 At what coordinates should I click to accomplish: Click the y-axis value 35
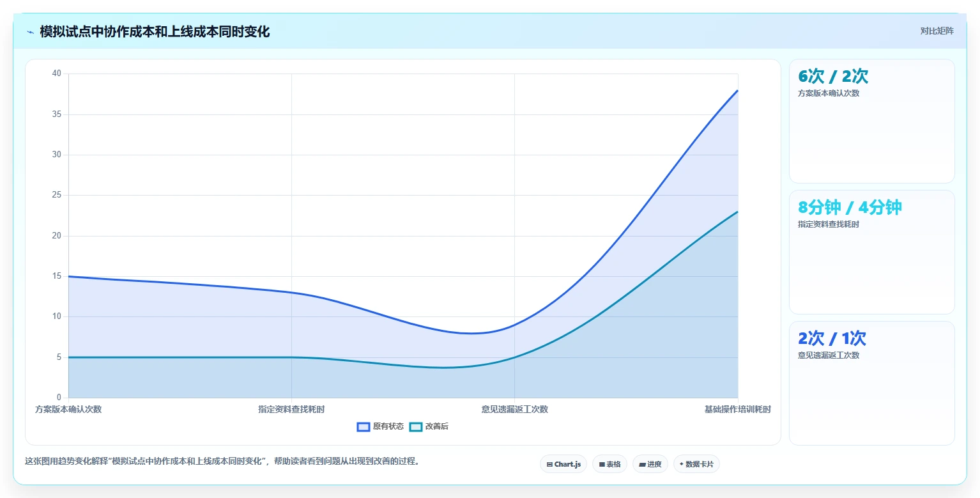pyautogui.click(x=56, y=114)
